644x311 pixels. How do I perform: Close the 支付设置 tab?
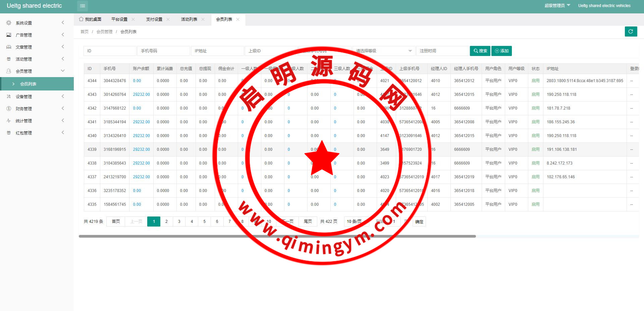pyautogui.click(x=168, y=19)
